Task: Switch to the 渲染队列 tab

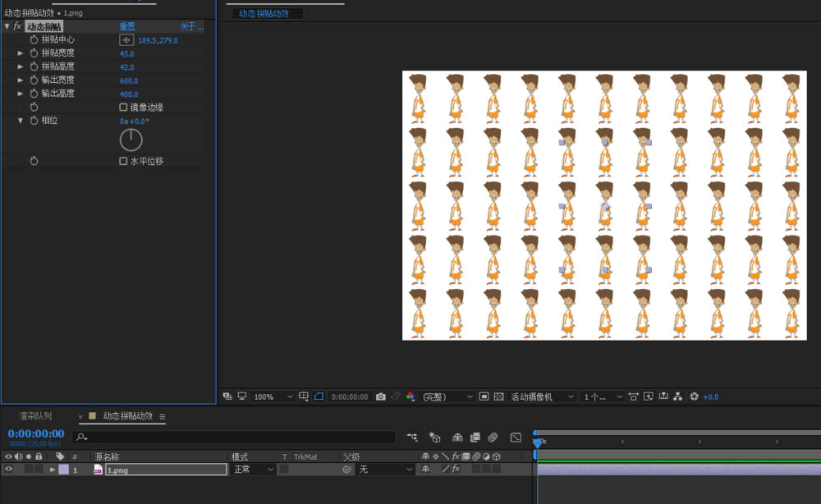Action: (35, 416)
